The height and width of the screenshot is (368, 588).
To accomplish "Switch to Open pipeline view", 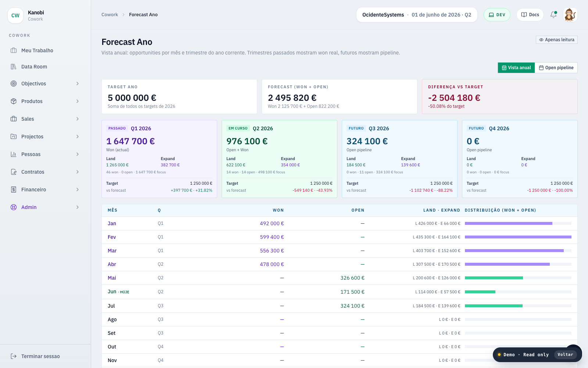I will click(x=556, y=68).
